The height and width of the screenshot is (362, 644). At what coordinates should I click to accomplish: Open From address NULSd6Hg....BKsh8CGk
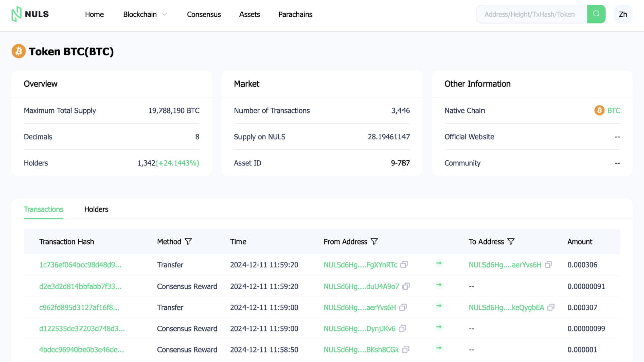point(361,350)
